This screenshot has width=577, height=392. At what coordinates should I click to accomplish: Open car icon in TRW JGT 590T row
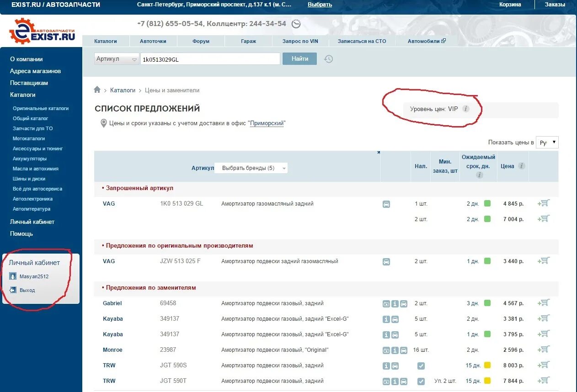coord(404,381)
